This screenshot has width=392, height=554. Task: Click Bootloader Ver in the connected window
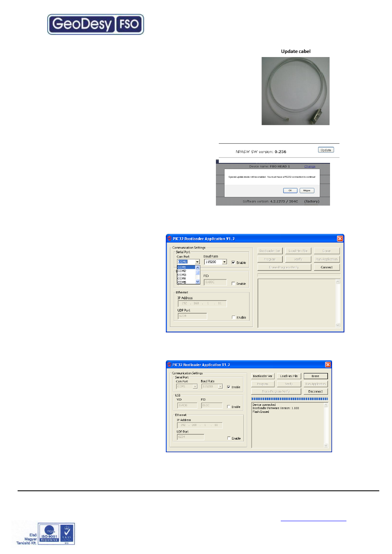263,376
